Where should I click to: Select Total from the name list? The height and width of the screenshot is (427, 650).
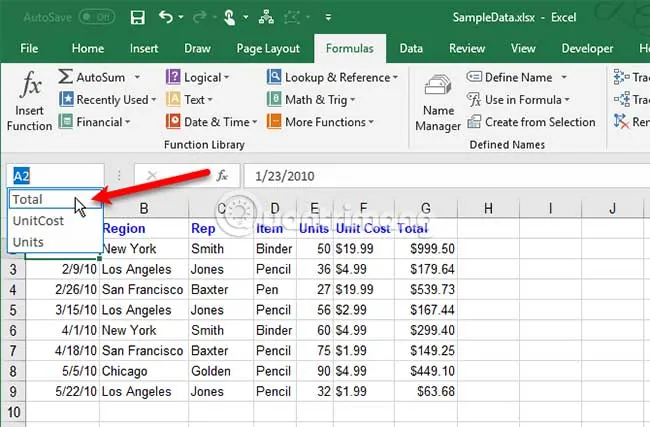click(55, 199)
